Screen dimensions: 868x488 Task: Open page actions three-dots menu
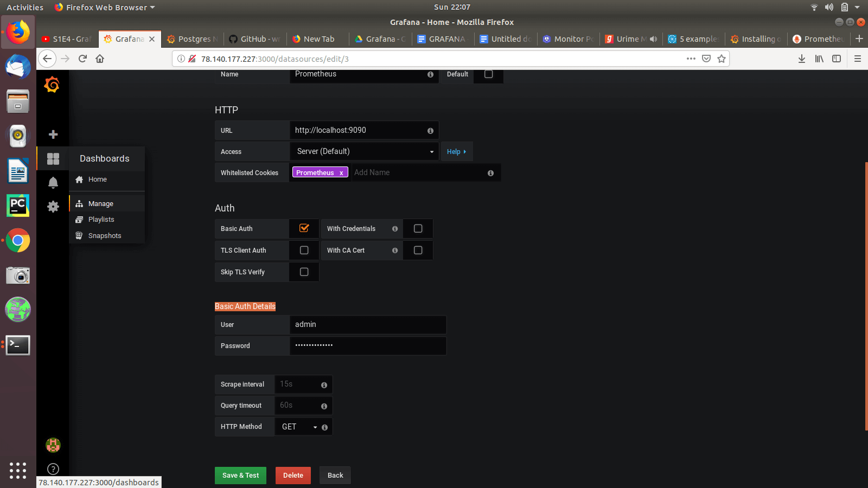[691, 59]
